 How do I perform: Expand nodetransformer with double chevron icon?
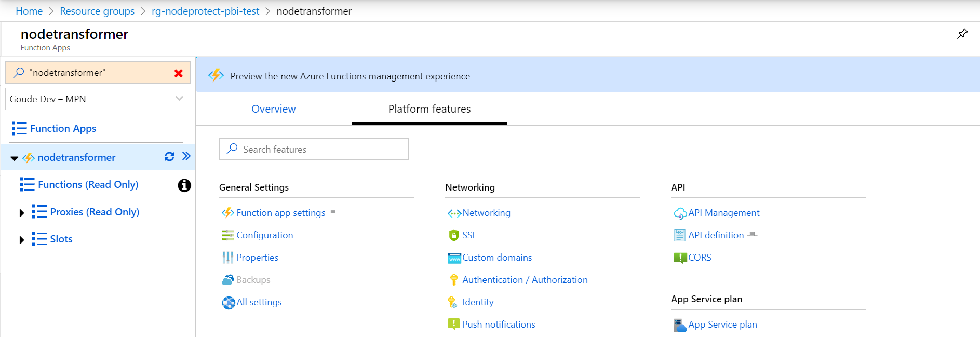coord(186,156)
